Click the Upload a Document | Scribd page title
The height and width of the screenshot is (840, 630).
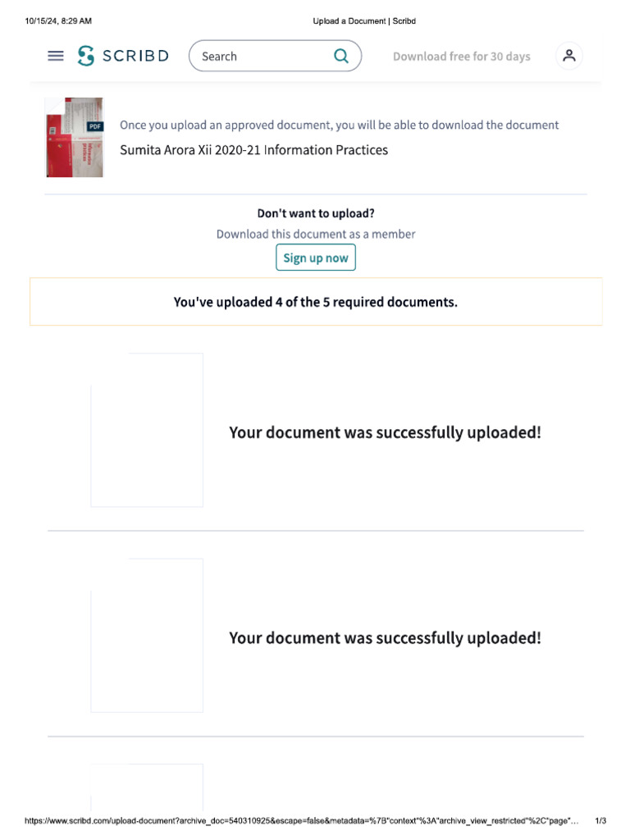pos(364,21)
